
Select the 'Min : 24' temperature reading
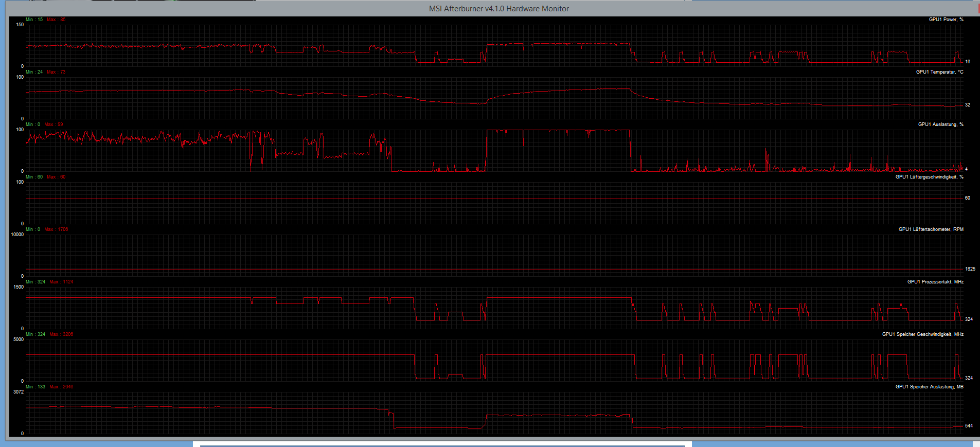(34, 72)
